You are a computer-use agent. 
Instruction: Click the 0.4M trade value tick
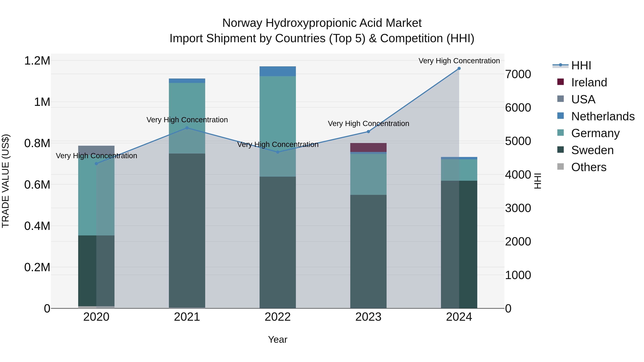coord(37,226)
